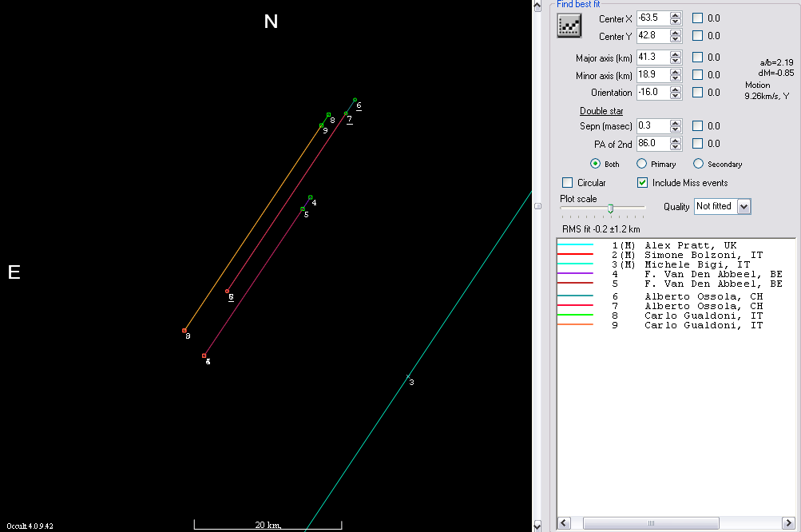Tick the Sepn (masec) fit checkbox
This screenshot has width=801, height=532.
pos(697,125)
